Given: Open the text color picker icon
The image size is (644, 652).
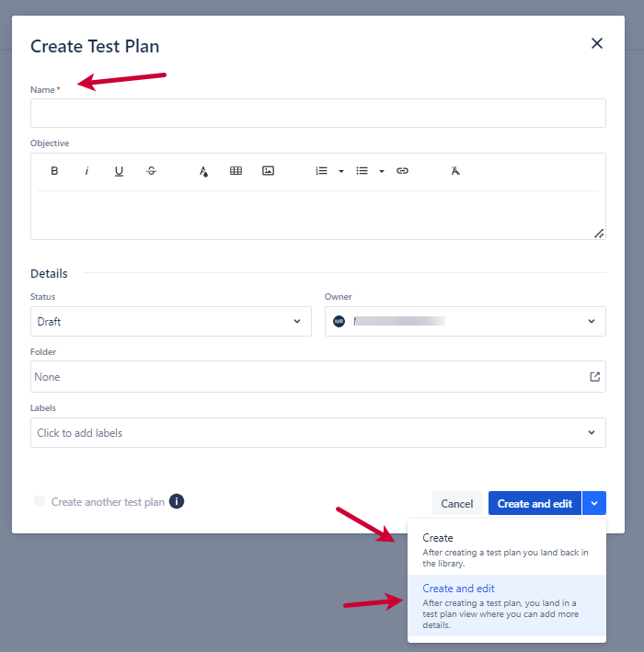Looking at the screenshot, I should [x=203, y=171].
